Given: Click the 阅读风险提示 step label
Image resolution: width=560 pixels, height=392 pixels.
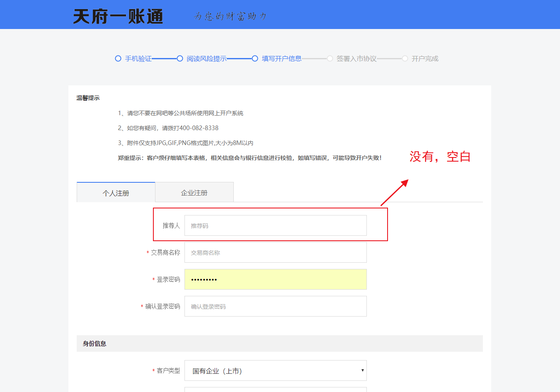Looking at the screenshot, I should tap(206, 59).
